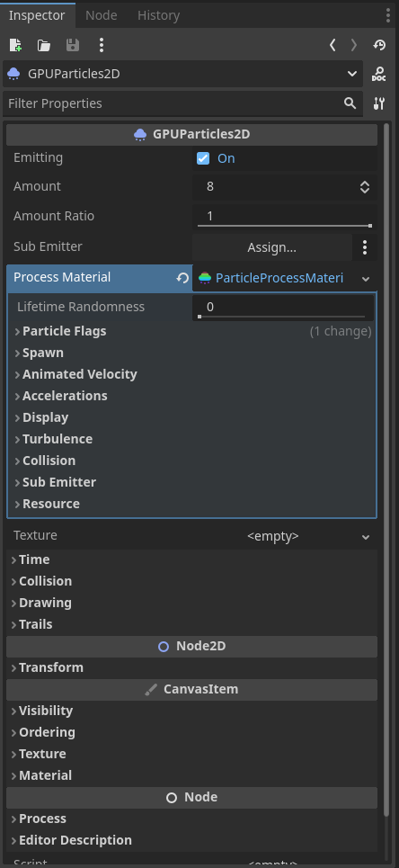Open the Sub Emitter three-dot menu
Image resolution: width=399 pixels, height=868 pixels.
(x=364, y=247)
